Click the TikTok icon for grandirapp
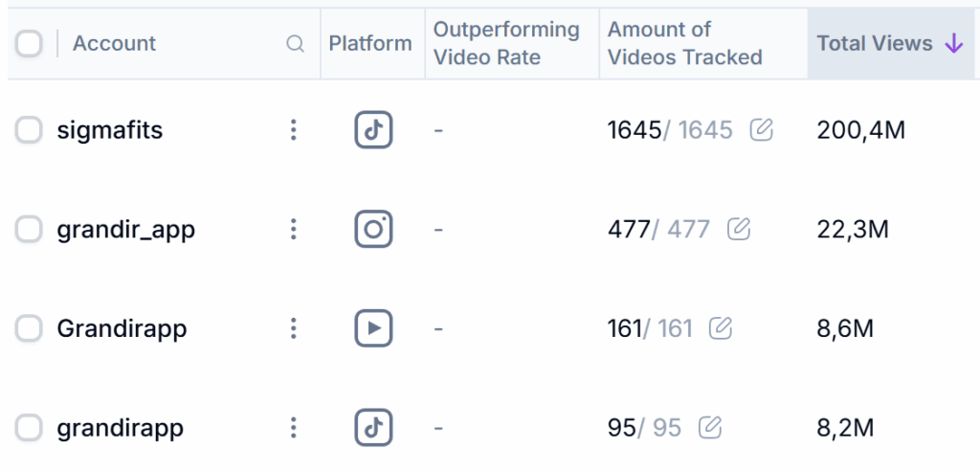 point(373,427)
